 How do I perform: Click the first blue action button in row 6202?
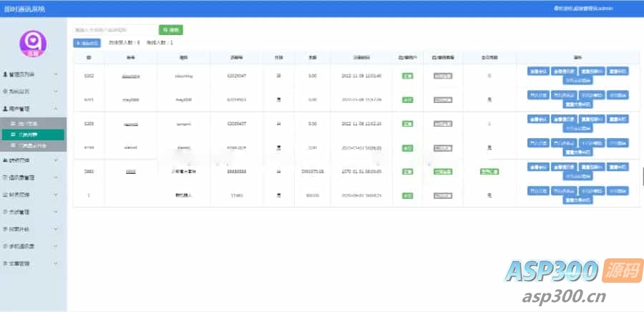[x=538, y=71]
